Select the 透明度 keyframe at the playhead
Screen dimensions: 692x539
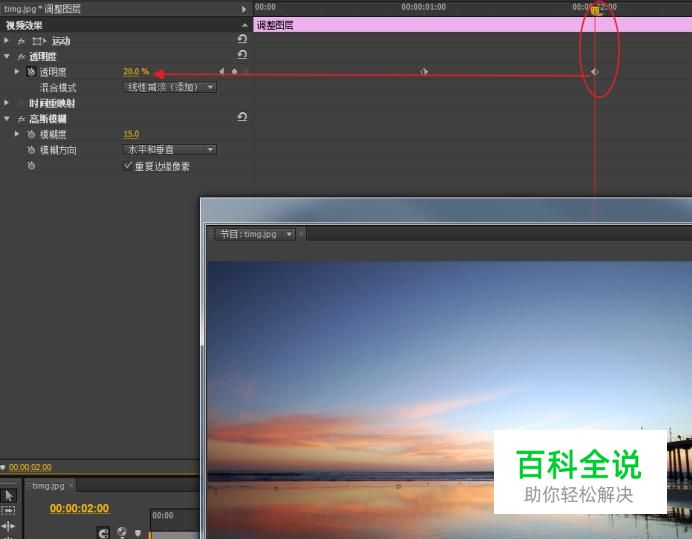(594, 72)
